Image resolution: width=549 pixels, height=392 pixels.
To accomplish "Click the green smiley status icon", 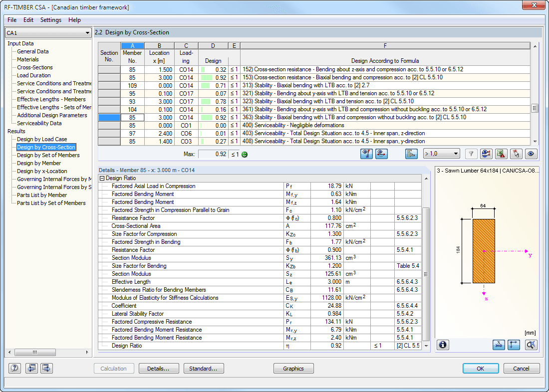I will coord(245,154).
